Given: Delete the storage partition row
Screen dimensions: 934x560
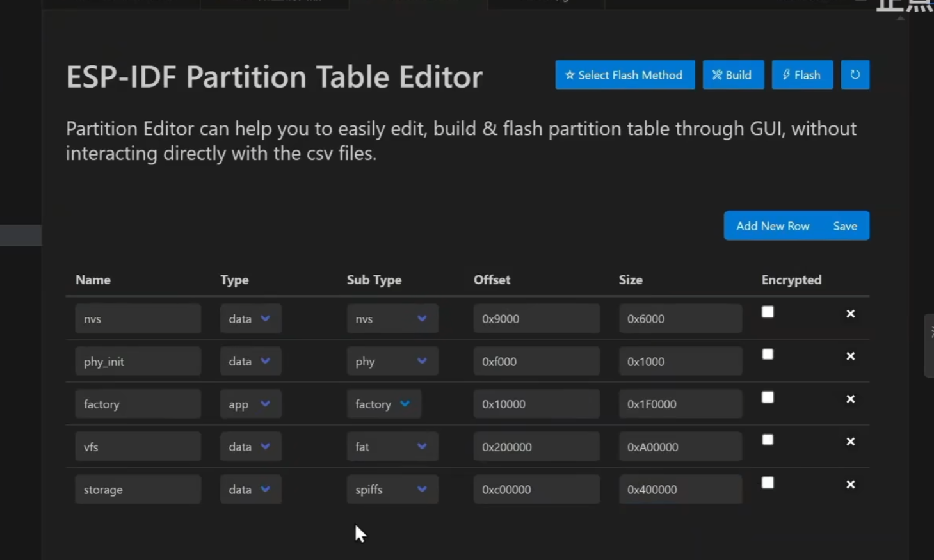Looking at the screenshot, I should (x=850, y=484).
